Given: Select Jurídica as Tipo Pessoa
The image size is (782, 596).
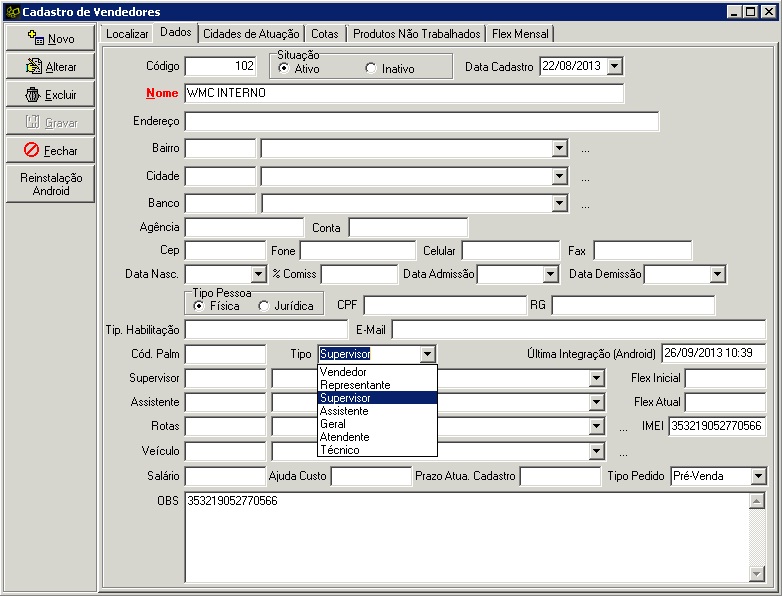Looking at the screenshot, I should click(264, 305).
